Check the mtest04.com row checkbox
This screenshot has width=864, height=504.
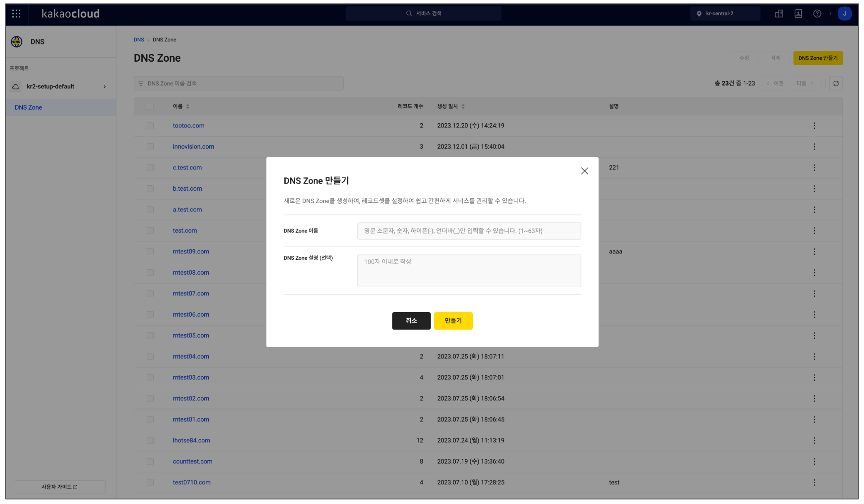click(150, 356)
